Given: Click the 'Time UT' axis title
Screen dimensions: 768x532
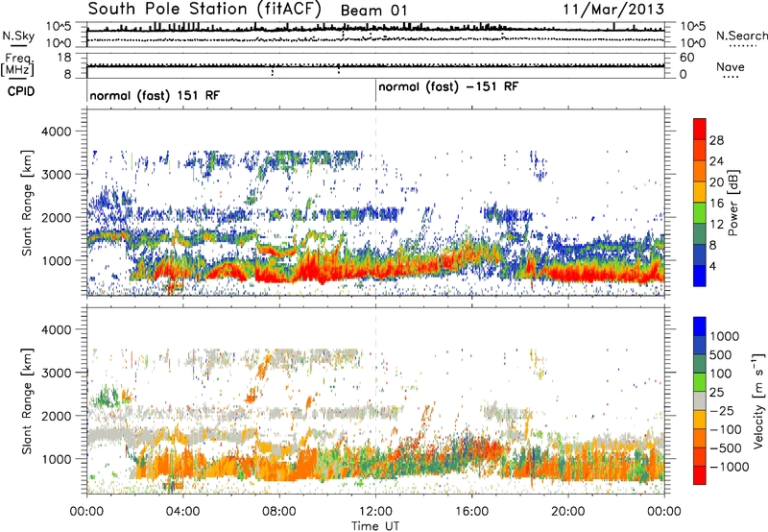Looking at the screenshot, I should point(375,526).
